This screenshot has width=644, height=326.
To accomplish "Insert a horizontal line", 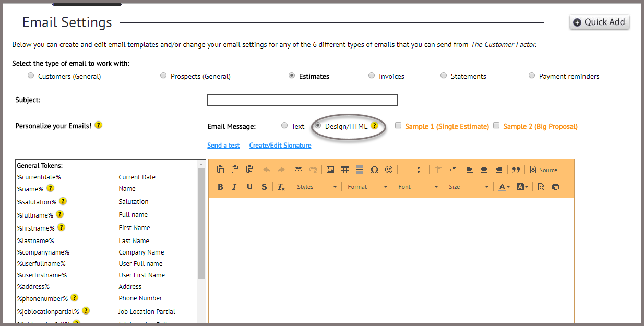I will (x=360, y=170).
